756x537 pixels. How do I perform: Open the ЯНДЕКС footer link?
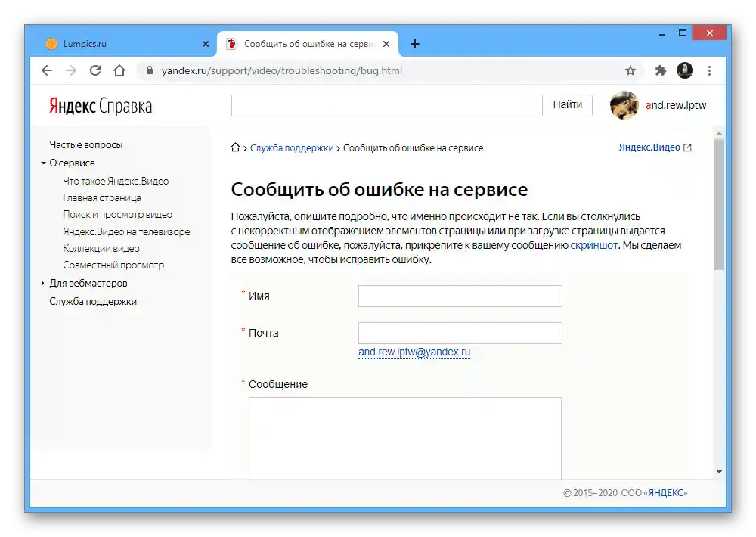[668, 493]
